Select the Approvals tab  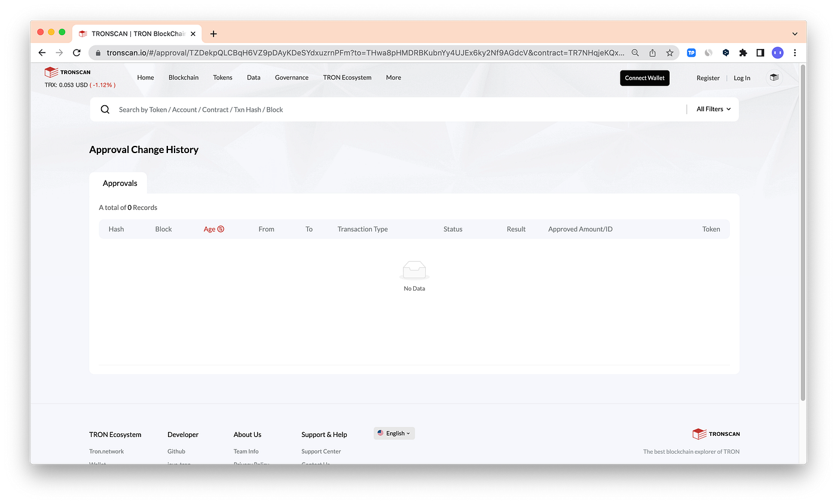[x=120, y=184]
